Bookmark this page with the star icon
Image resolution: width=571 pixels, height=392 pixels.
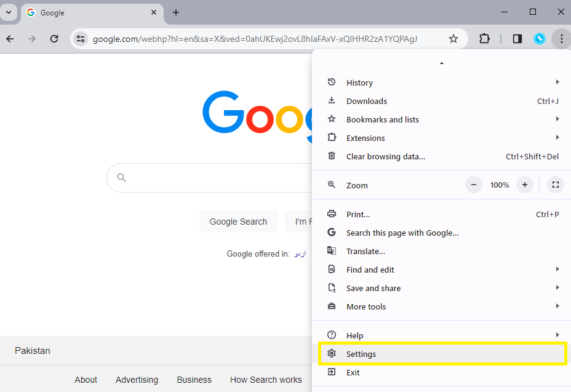click(453, 38)
